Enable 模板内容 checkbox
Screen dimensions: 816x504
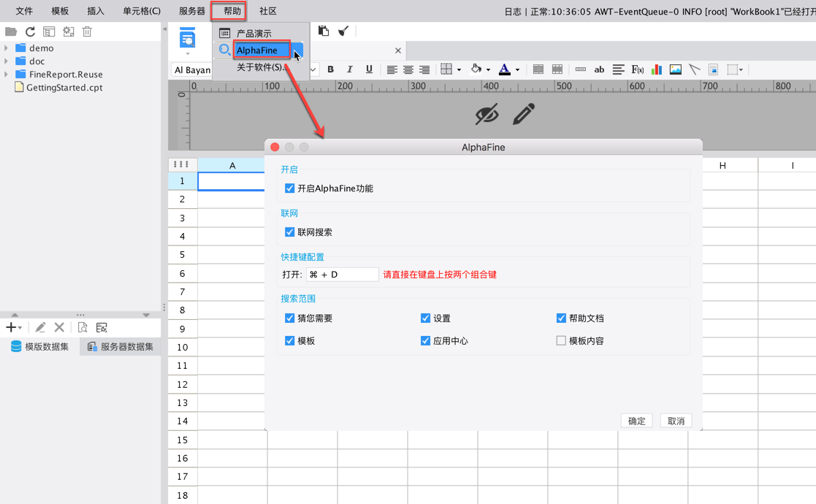pyautogui.click(x=561, y=340)
